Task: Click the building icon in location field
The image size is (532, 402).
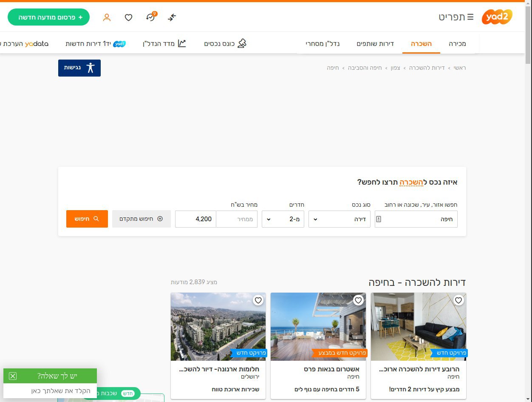Action: (x=379, y=219)
